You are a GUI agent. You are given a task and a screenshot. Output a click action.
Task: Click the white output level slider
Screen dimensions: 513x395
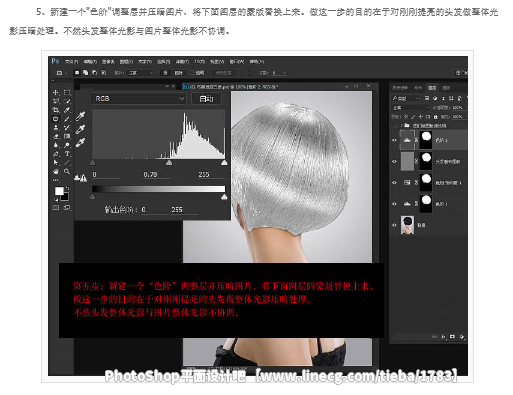point(224,197)
